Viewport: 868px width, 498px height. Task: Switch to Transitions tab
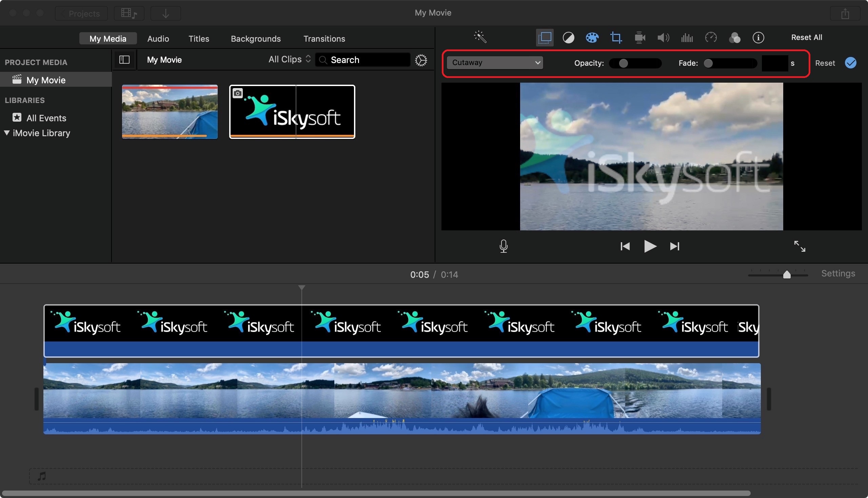pyautogui.click(x=324, y=38)
